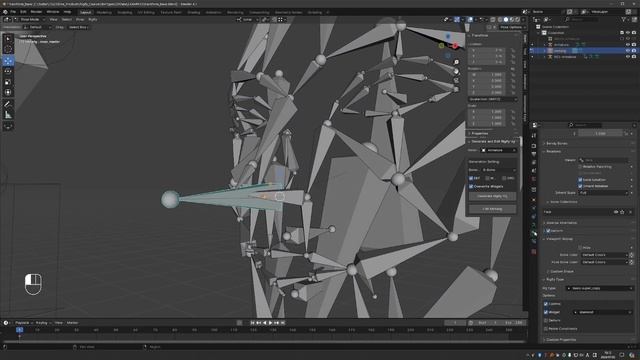The width and height of the screenshot is (640, 360).
Task: Select the Select Box tool in the viewport toolbar
Action: (8, 39)
